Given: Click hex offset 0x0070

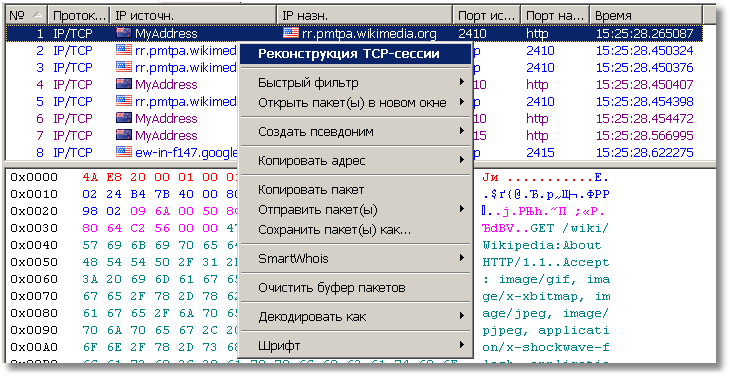Looking at the screenshot, I should click(34, 296).
